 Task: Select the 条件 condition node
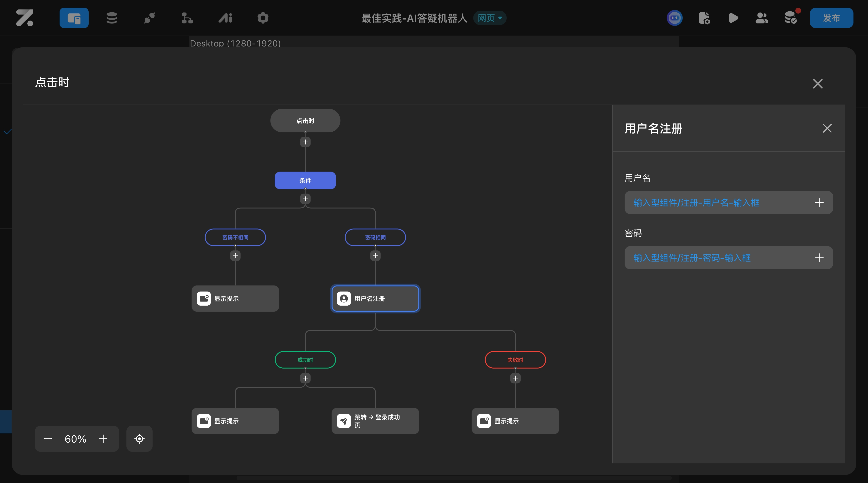coord(305,181)
